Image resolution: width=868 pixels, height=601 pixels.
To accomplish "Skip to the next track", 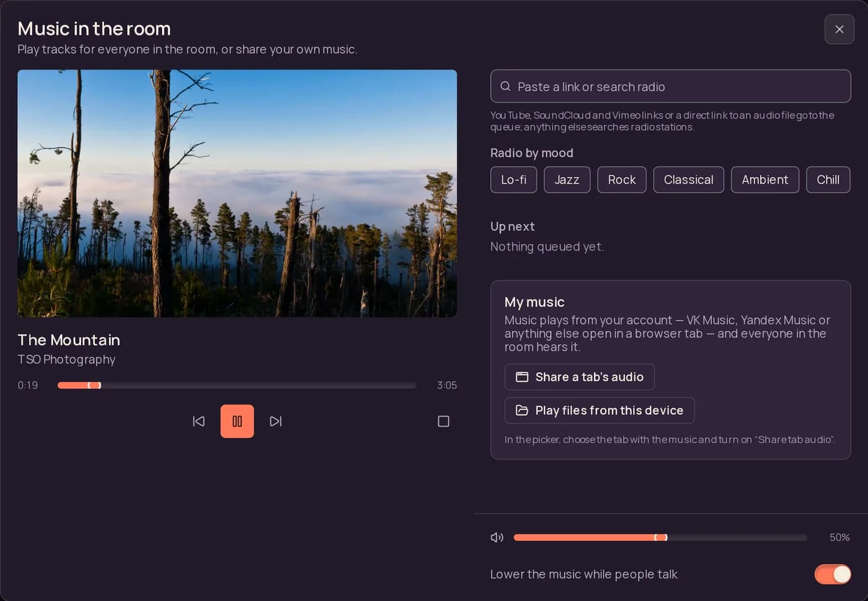I will click(276, 421).
